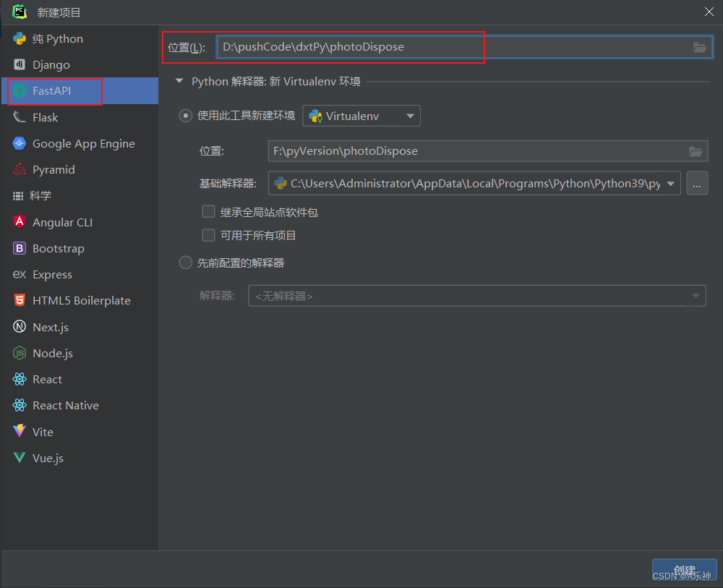Click the Google App Engine icon
The image size is (723, 588).
pyautogui.click(x=20, y=143)
